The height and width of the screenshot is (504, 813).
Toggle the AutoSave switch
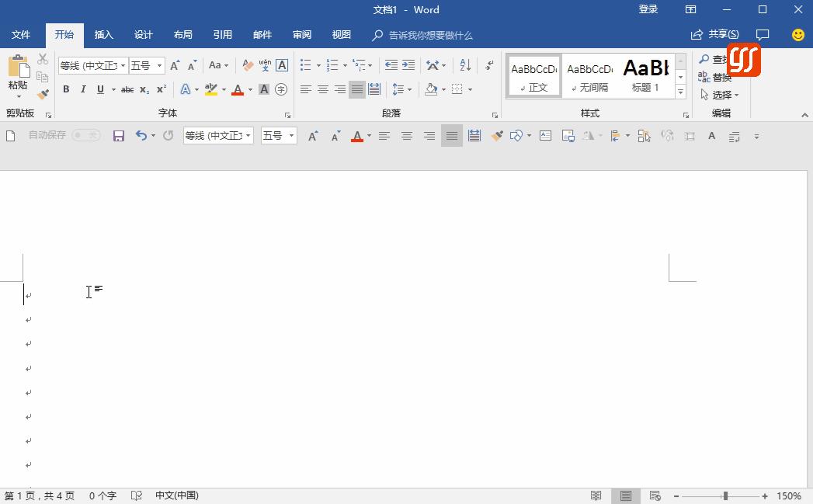coord(85,135)
